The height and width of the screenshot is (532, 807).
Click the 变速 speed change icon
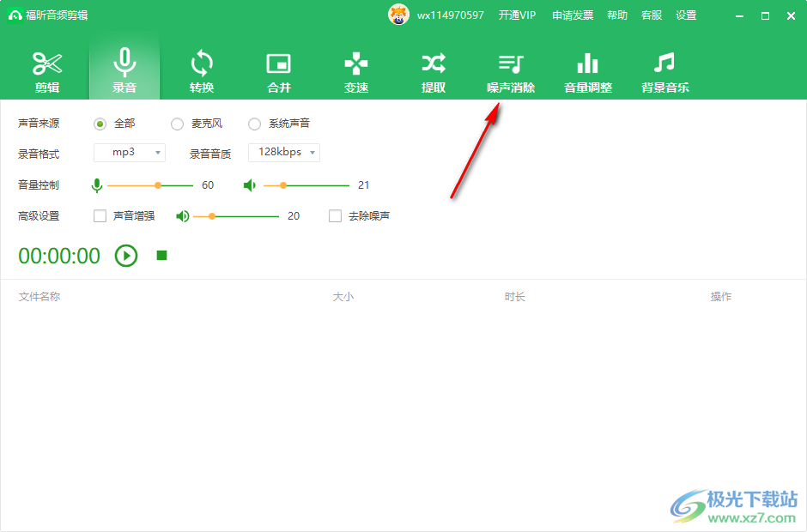coord(356,72)
